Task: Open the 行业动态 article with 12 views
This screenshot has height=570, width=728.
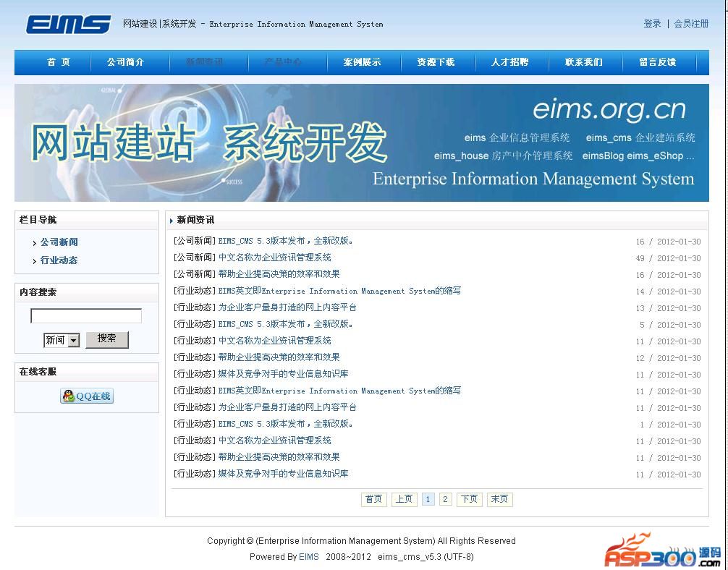Action: (x=279, y=357)
